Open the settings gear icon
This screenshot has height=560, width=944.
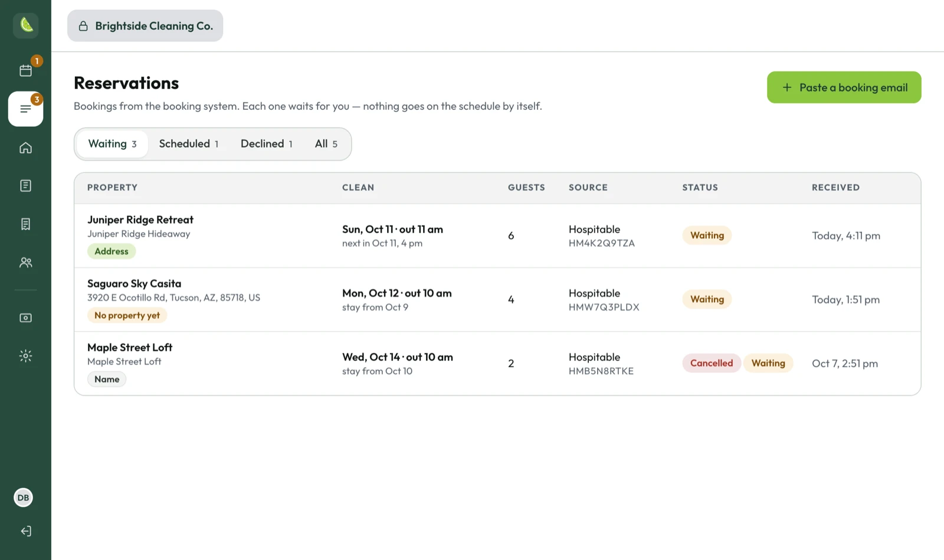point(25,356)
